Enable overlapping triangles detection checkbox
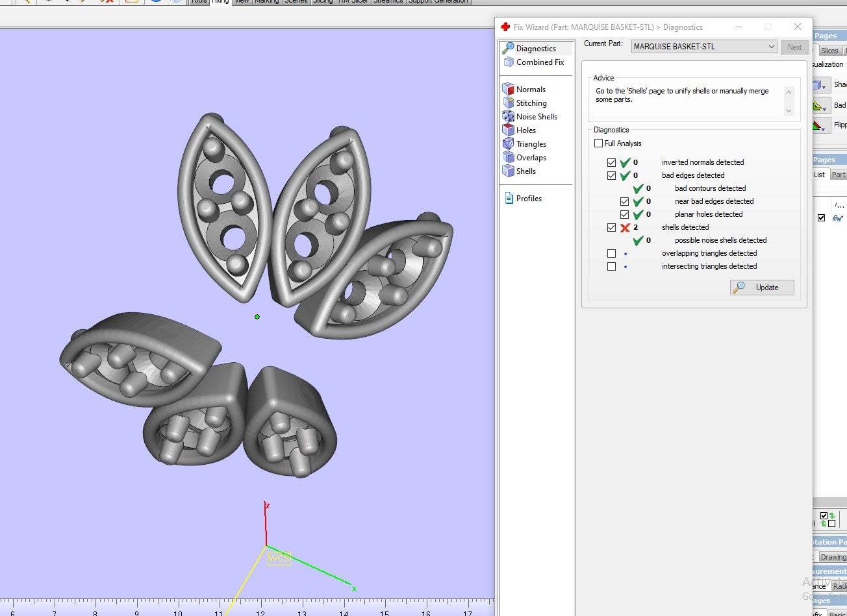The height and width of the screenshot is (616, 847). tap(611, 253)
